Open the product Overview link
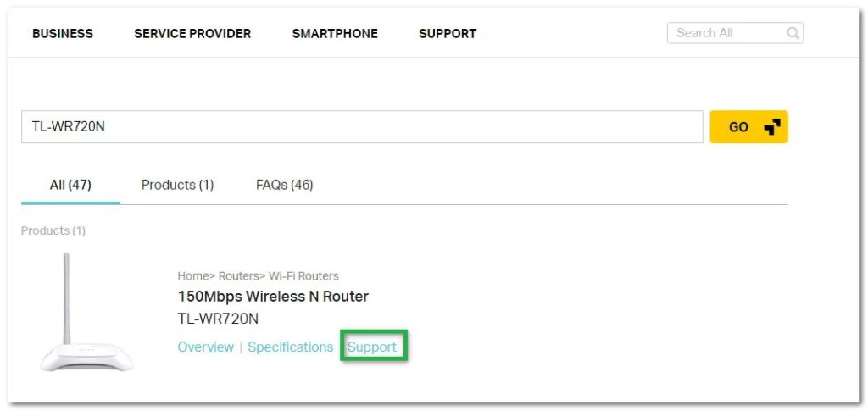 point(205,347)
